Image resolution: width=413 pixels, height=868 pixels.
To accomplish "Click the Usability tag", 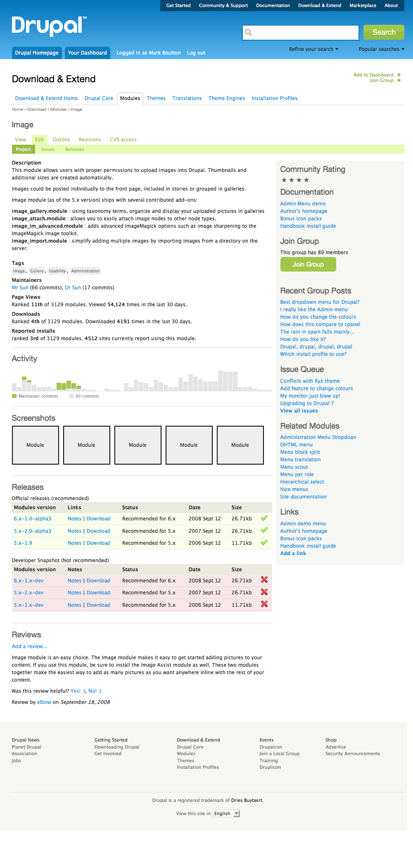I will pos(57,271).
